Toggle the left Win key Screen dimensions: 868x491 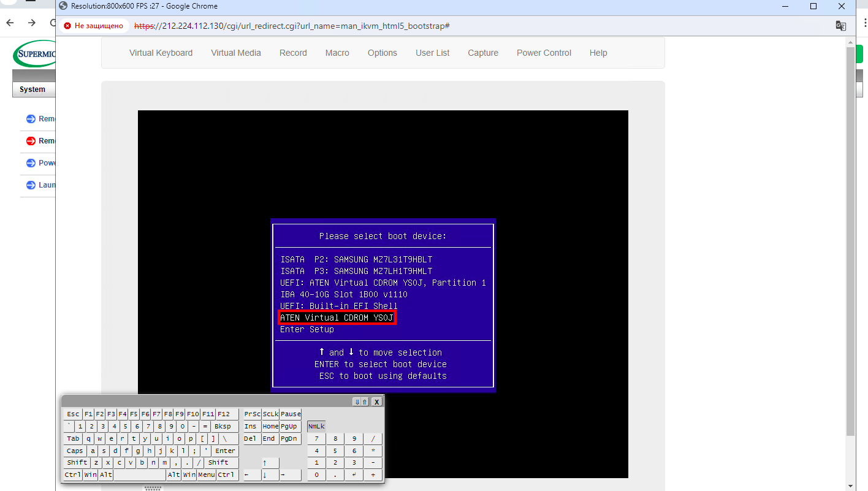(91, 475)
